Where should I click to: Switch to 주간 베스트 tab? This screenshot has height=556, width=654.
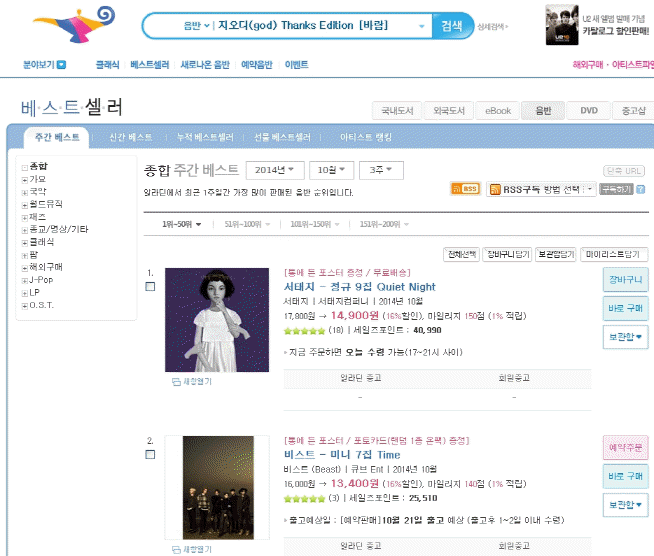tap(57, 138)
